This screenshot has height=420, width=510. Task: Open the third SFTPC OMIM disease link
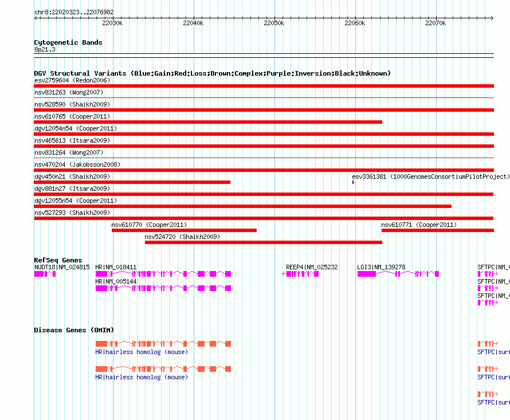[493, 402]
